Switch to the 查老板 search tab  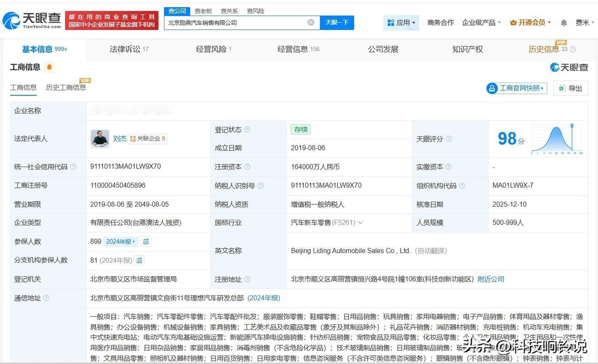pos(203,11)
